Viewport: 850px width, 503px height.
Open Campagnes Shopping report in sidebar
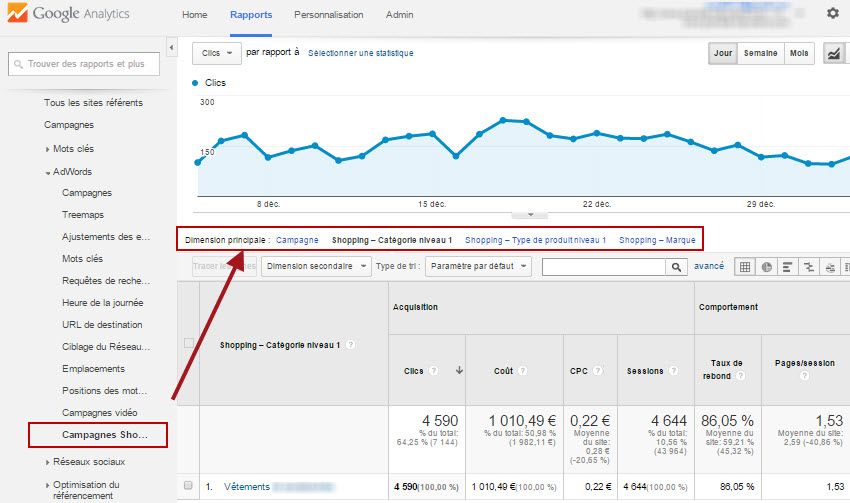pyautogui.click(x=105, y=435)
